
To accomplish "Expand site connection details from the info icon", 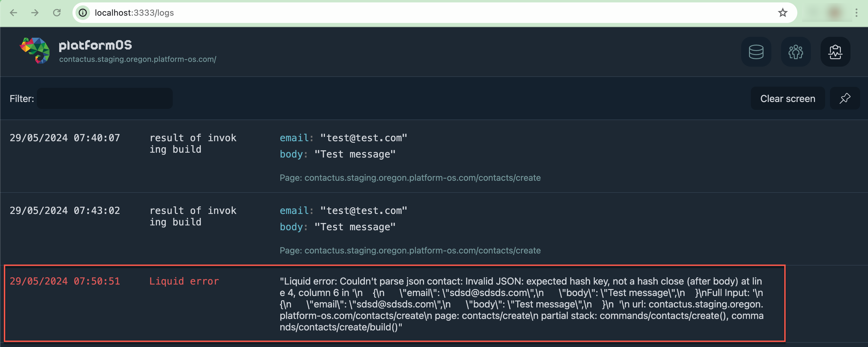I will coord(82,13).
